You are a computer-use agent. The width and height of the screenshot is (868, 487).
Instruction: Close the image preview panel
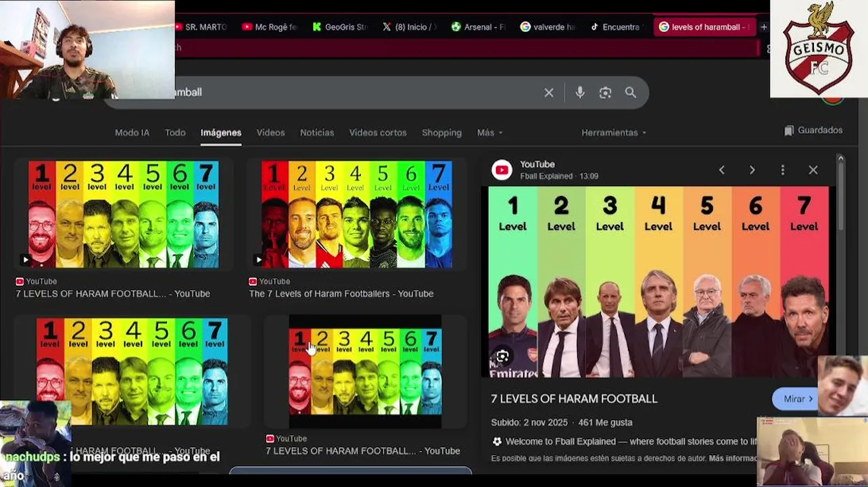coord(813,170)
